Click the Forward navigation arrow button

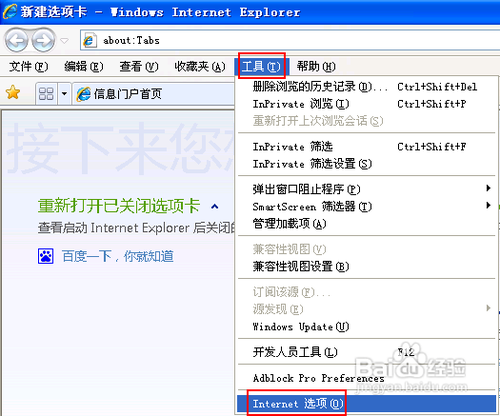43,41
